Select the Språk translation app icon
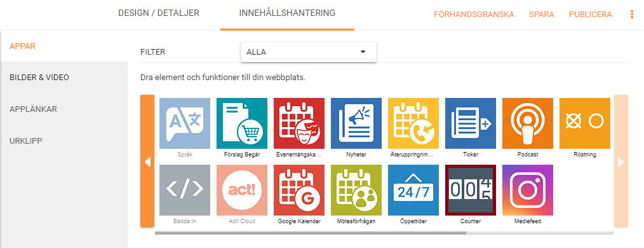The width and height of the screenshot is (644, 248). (x=184, y=123)
